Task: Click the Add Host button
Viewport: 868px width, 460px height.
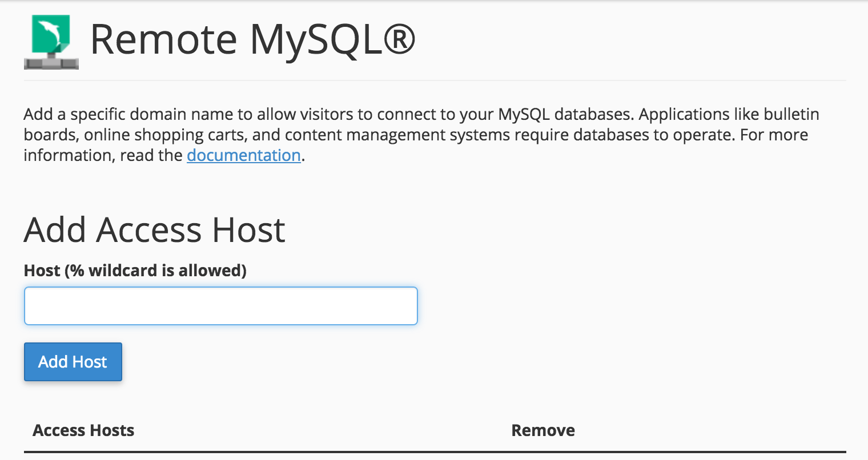Action: click(x=73, y=362)
